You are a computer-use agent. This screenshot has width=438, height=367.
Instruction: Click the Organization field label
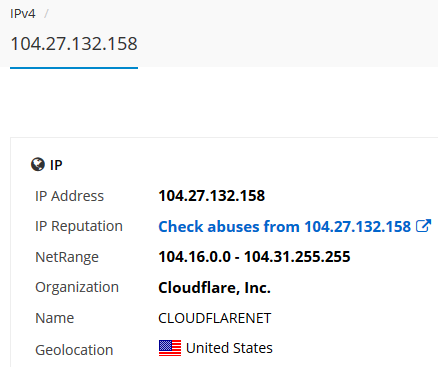tap(77, 288)
